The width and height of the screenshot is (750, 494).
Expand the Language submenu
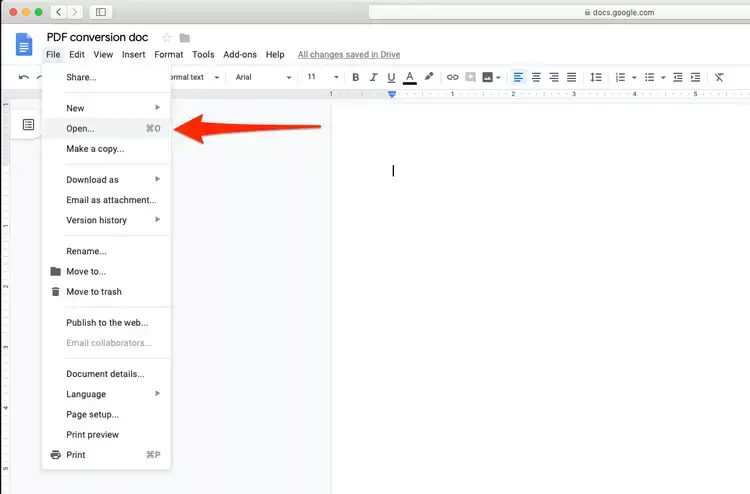106,394
